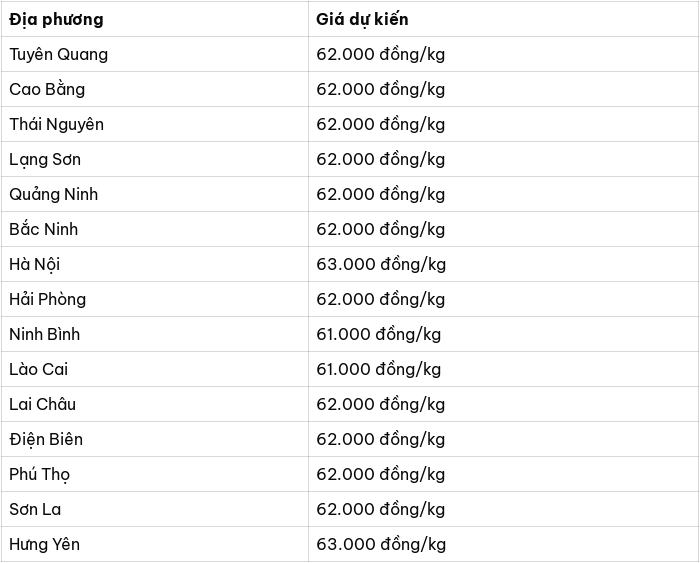The height and width of the screenshot is (563, 700).
Task: Select the Tuyên Quang row name
Action: 58,54
